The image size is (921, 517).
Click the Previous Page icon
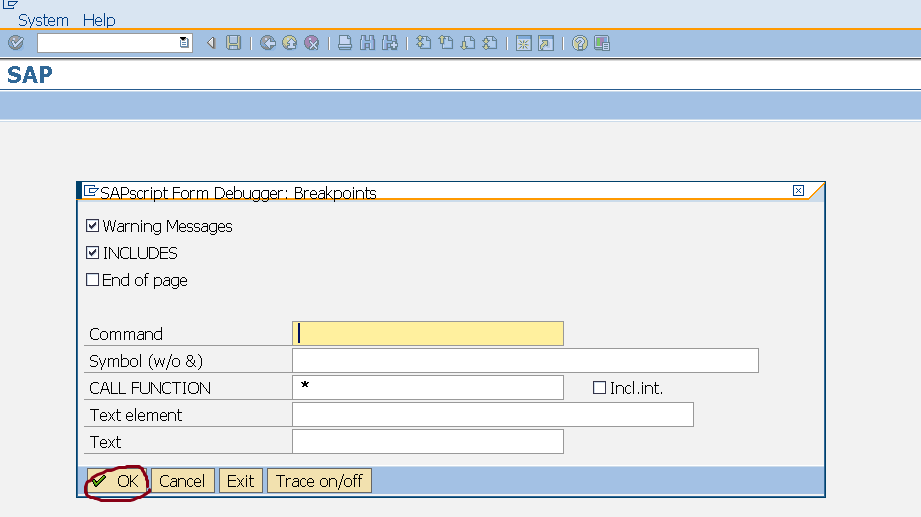(446, 43)
